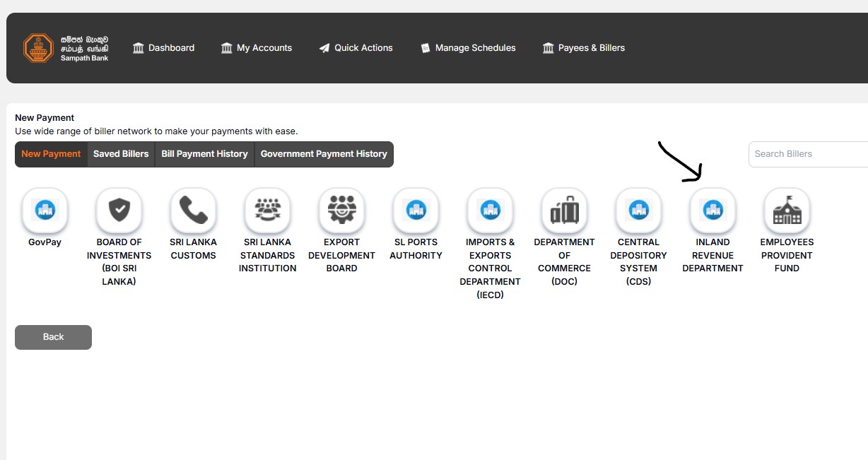Open Central Depository System icon
This screenshot has width=868, height=460.
[x=639, y=210]
